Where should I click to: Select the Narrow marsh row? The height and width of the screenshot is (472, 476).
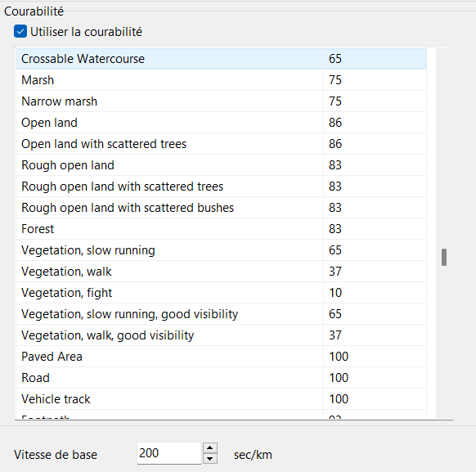pos(221,101)
